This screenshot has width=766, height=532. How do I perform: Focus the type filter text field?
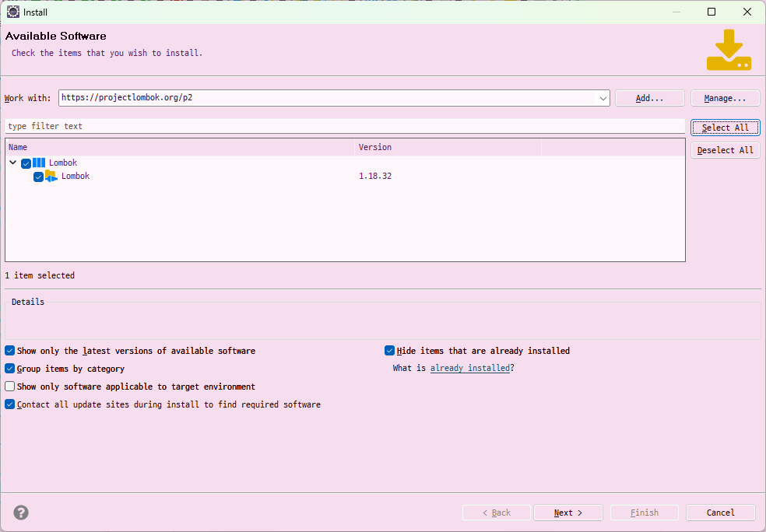coord(345,126)
